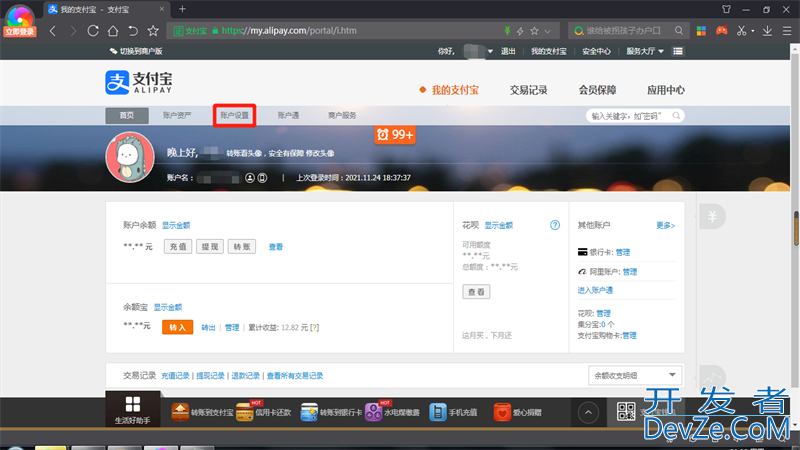Click the 充值 button

[x=178, y=246]
